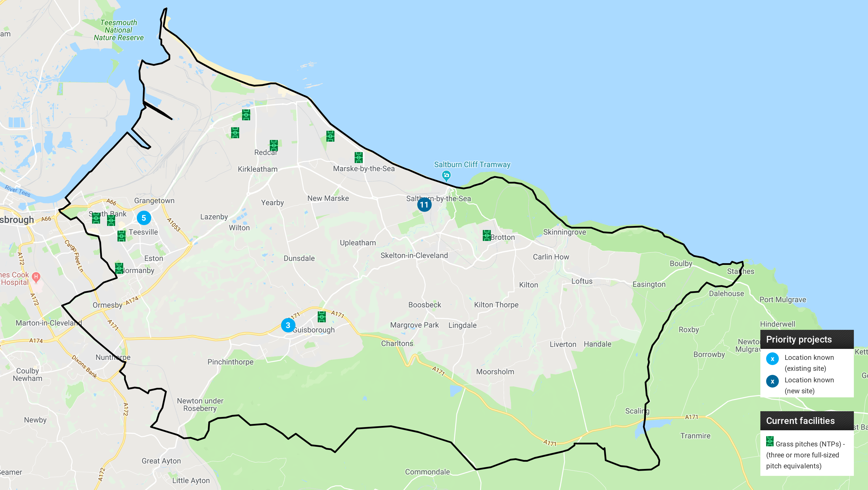
Task: Click the River Tees label
Action: [x=18, y=191]
